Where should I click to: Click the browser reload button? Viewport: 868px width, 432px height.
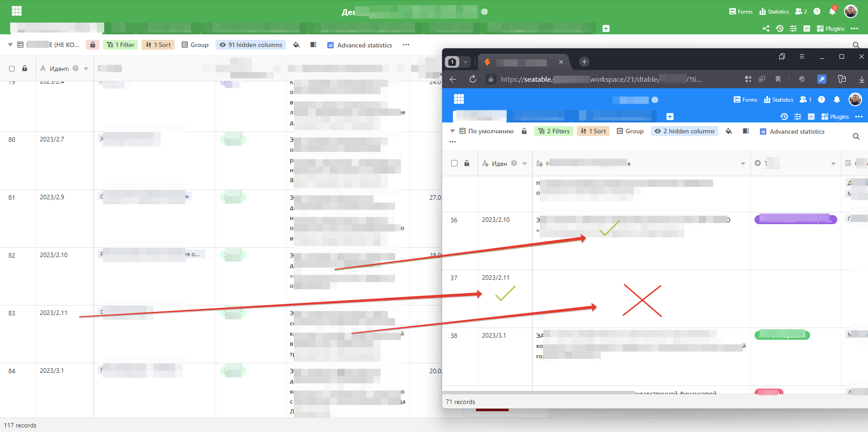click(x=473, y=79)
